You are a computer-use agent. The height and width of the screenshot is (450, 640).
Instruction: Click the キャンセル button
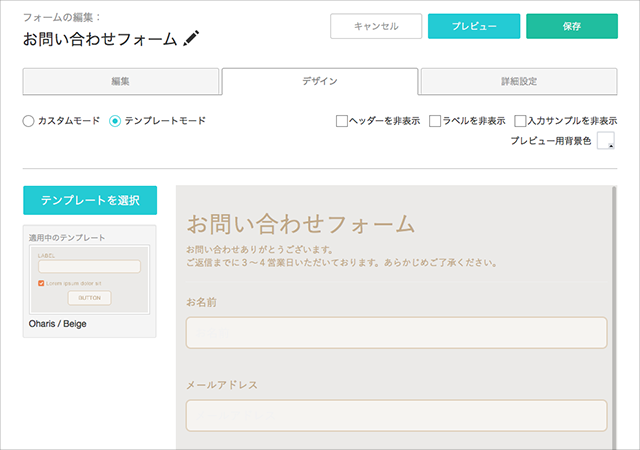coord(376,26)
